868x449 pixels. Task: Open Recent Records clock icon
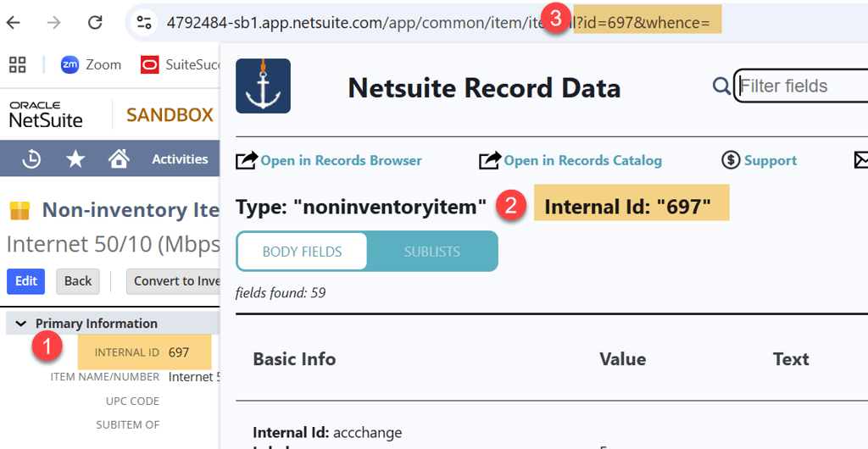(x=31, y=159)
